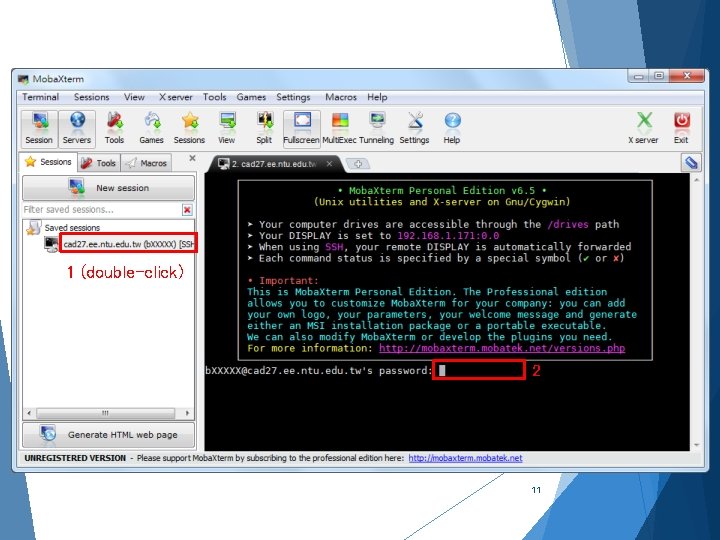Viewport: 720px width, 540px height.
Task: Click the sessions list scroll left arrow
Action: (x=29, y=413)
